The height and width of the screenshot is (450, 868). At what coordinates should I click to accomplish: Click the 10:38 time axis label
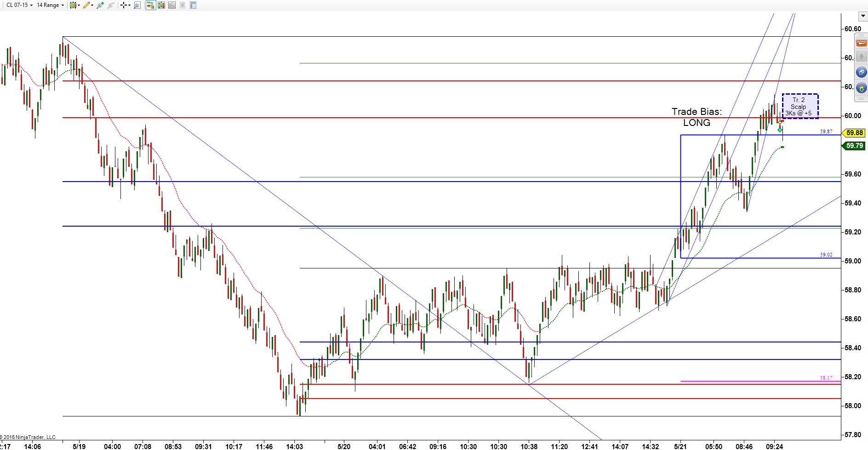pos(529,446)
